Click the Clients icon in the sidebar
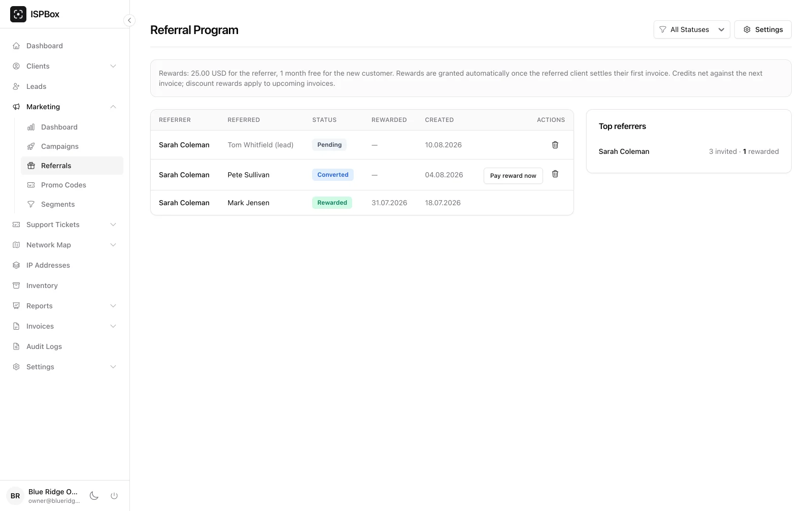The width and height of the screenshot is (812, 511). pos(16,66)
